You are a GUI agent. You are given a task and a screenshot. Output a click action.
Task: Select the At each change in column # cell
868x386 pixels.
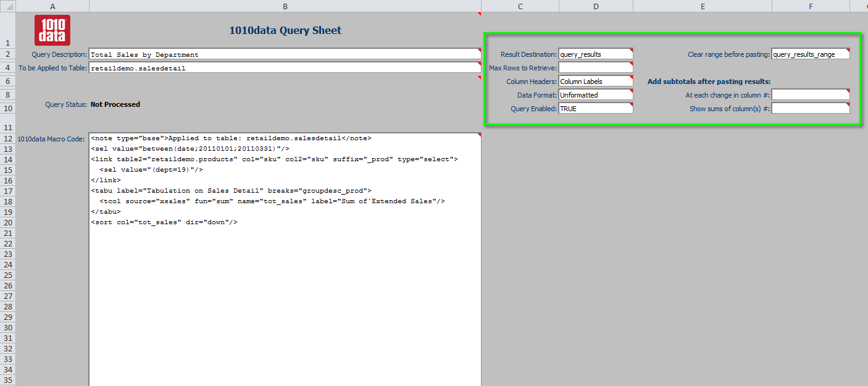click(x=811, y=95)
